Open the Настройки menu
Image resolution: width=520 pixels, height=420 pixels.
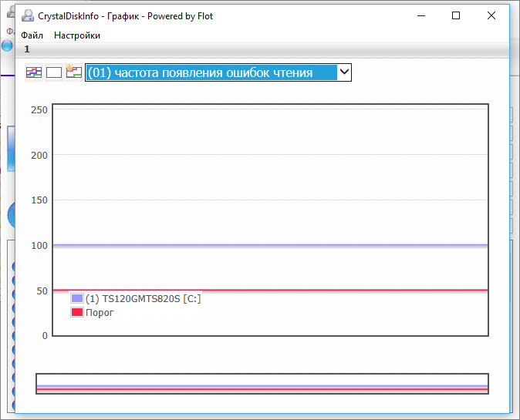click(x=77, y=35)
